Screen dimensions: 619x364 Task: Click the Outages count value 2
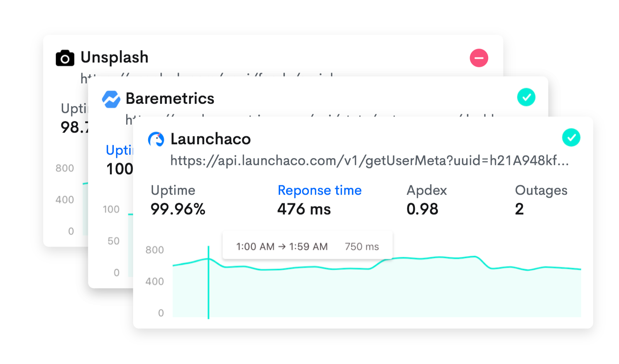point(519,209)
